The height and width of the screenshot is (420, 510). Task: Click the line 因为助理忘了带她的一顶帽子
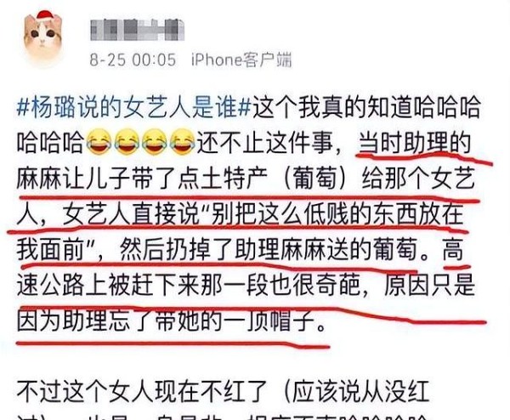coord(172,321)
